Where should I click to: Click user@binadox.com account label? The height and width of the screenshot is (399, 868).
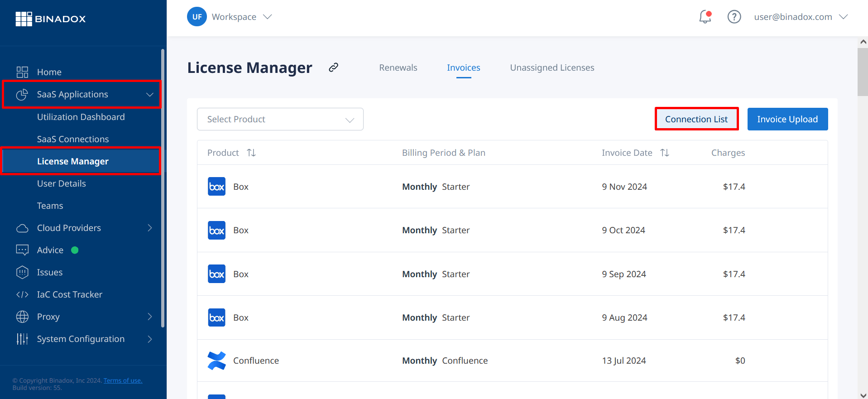pos(793,17)
